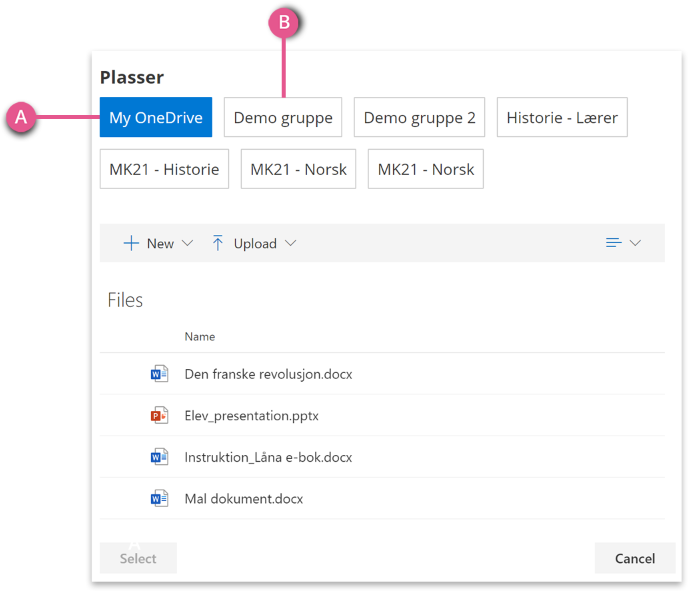Click PowerPoint icon for Elev_presentation.pptx
Viewport: 697px width, 591px height.
pyautogui.click(x=159, y=415)
